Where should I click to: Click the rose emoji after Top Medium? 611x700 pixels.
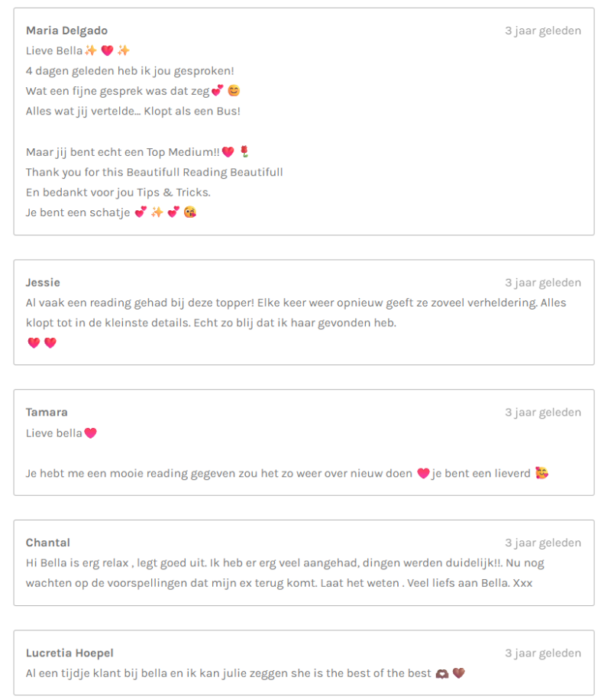tap(244, 152)
